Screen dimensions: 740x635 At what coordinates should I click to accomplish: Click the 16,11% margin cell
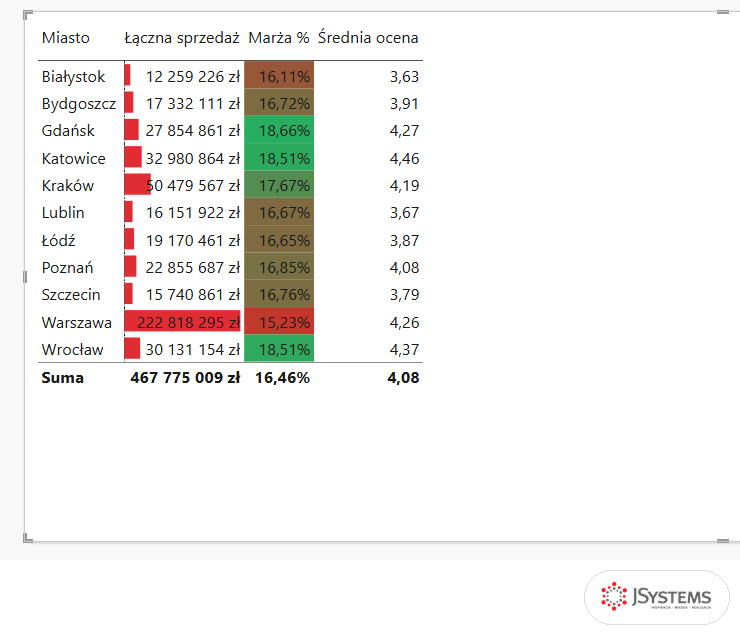pos(279,76)
